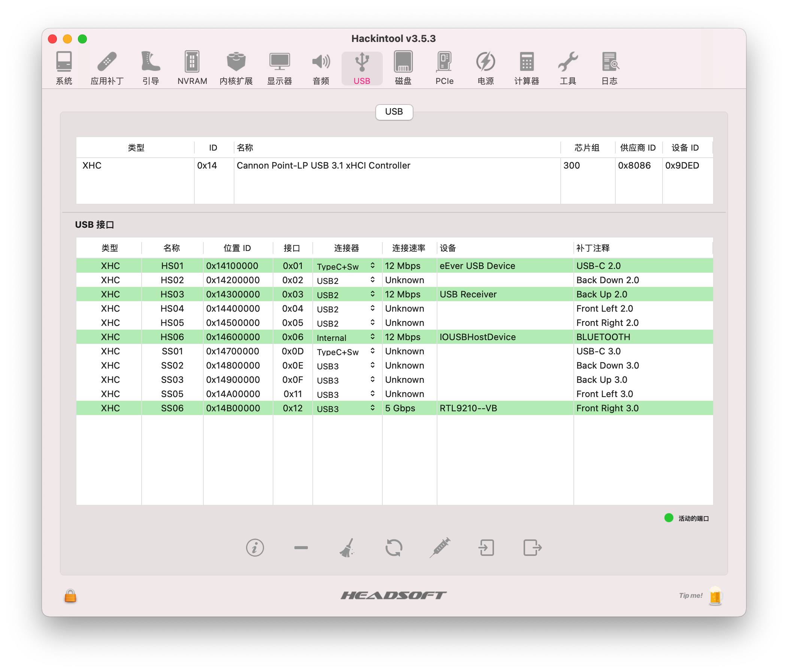The height and width of the screenshot is (672, 788).
Task: Open connector dropdown for SS01 TypeC+Sw
Action: click(372, 351)
